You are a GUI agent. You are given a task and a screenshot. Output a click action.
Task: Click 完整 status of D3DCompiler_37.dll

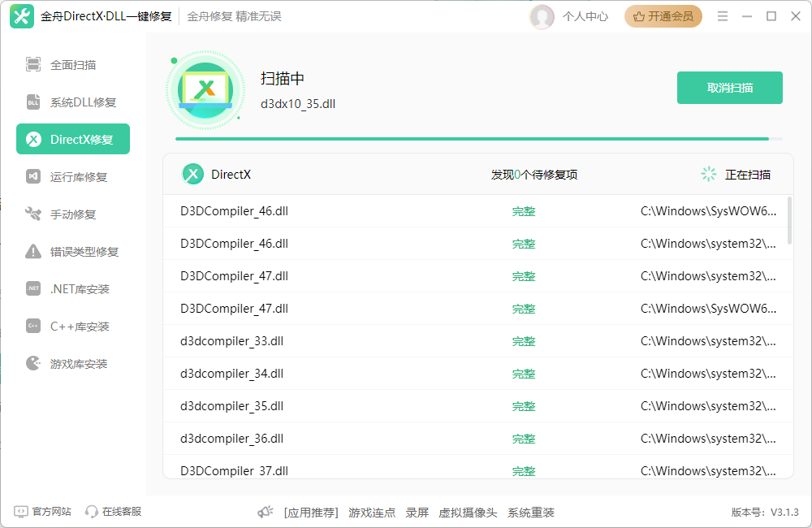[x=524, y=471]
